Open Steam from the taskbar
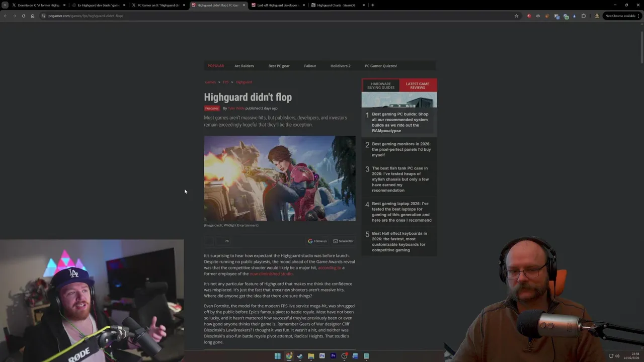This screenshot has width=644, height=362. (x=300, y=356)
